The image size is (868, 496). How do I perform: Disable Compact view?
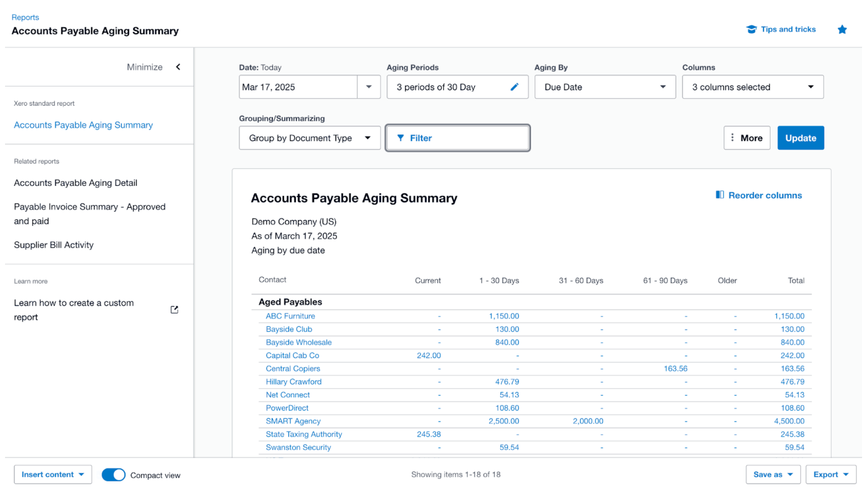(x=114, y=474)
